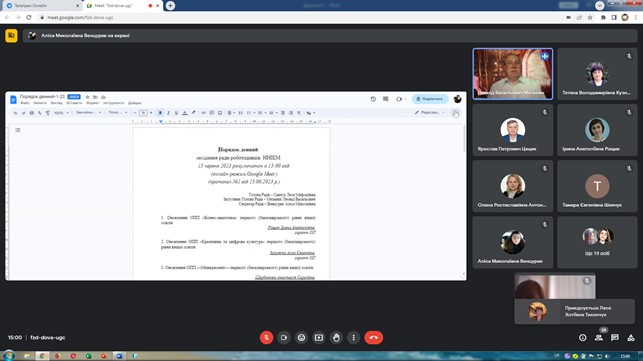Image resolution: width=643 pixels, height=361 pixels.
Task: Open the zoom level dropdown in Docs
Action: (x=62, y=113)
